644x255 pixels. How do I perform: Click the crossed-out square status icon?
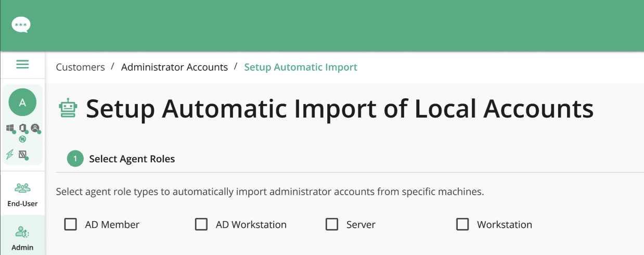(x=23, y=155)
